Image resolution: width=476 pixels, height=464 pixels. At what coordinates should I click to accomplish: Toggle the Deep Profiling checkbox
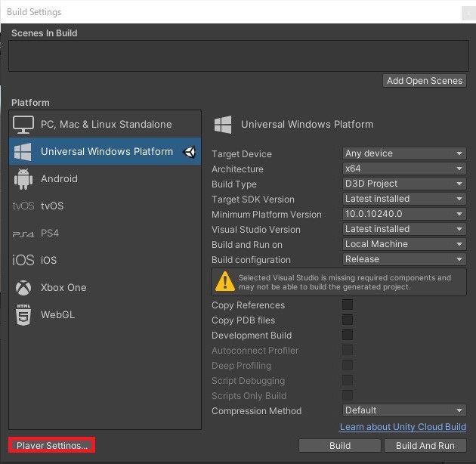point(348,365)
